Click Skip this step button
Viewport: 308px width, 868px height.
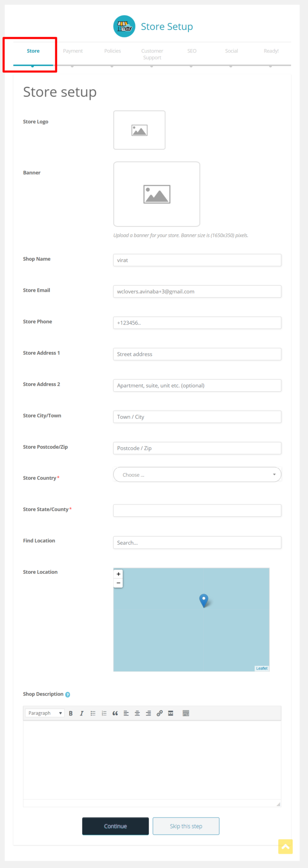click(x=186, y=826)
